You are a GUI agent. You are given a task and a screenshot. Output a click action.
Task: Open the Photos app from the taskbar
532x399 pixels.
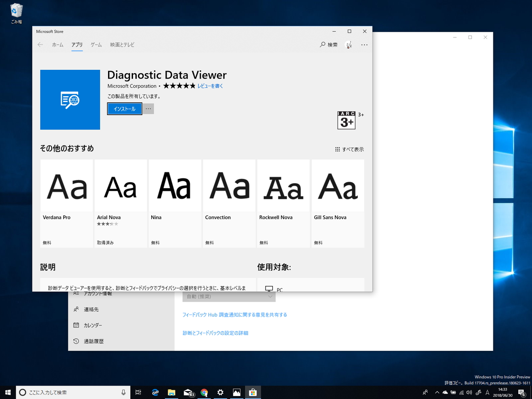236,392
